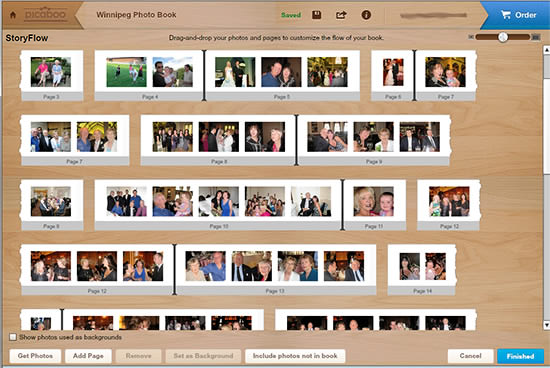This screenshot has width=550, height=368.
Task: Save the book with floppy disk icon
Action: click(x=317, y=15)
